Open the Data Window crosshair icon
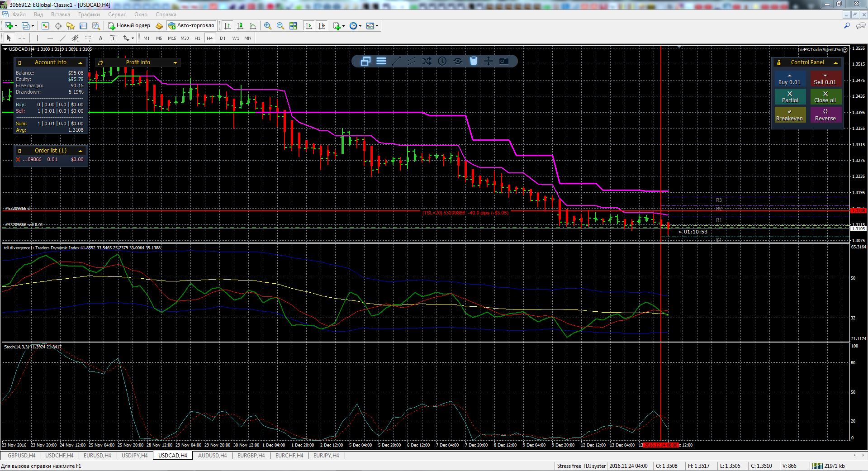868x471 pixels. click(58, 26)
